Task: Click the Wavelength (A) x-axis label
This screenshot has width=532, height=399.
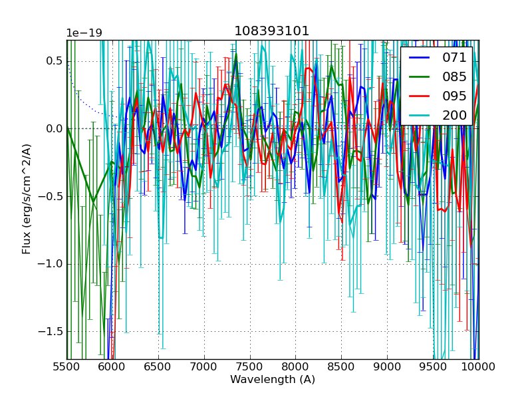Action: point(273,380)
